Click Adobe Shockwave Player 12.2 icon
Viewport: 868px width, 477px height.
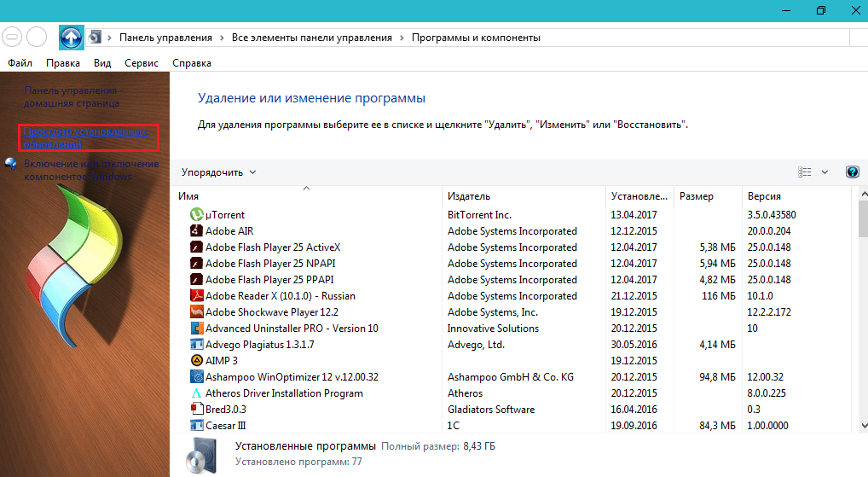(x=196, y=312)
